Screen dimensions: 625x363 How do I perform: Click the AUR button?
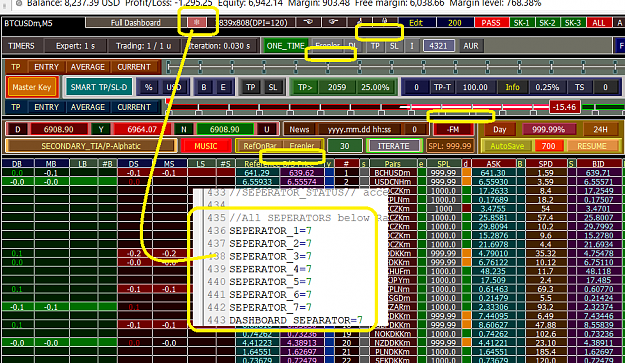point(471,46)
